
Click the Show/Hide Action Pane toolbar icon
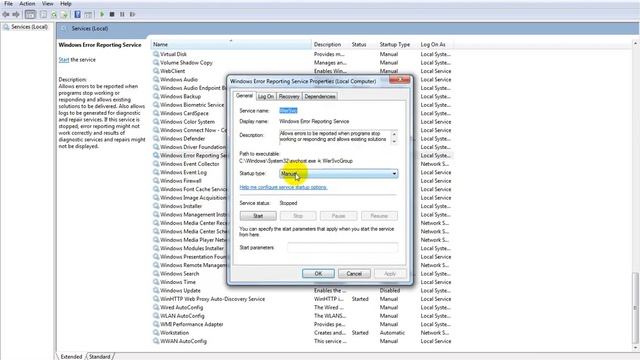[88, 14]
